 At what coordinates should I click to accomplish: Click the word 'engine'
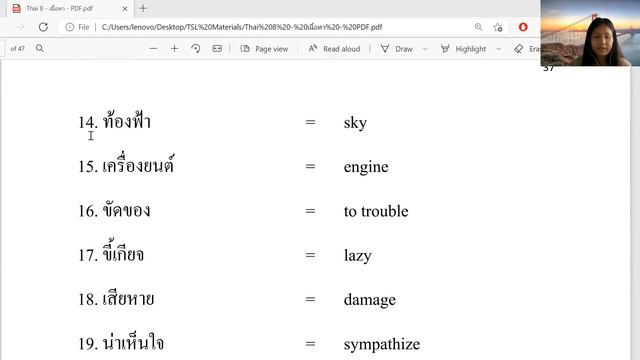[x=366, y=167]
